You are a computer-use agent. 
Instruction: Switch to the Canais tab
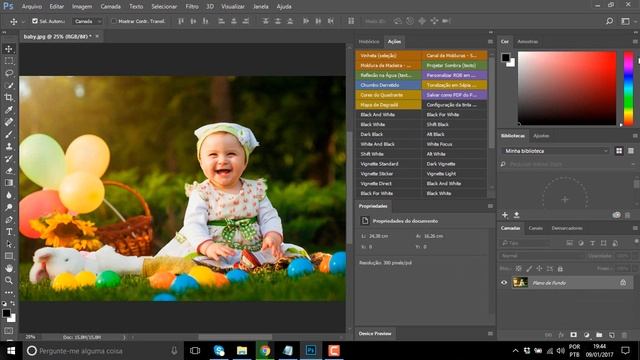point(536,228)
